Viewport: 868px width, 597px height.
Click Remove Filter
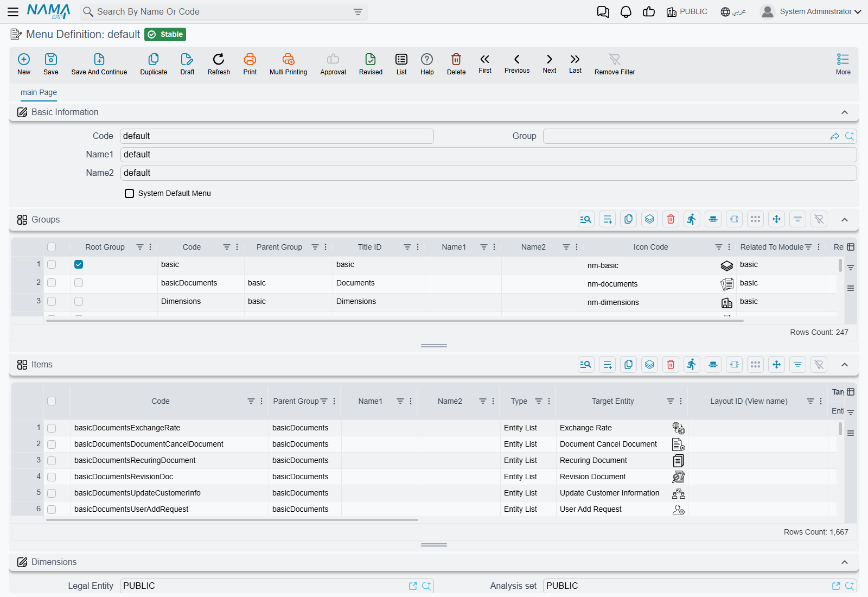click(615, 64)
